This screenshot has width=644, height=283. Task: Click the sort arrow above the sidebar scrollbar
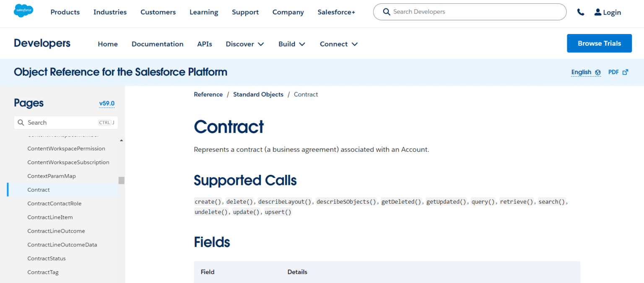coord(121,140)
